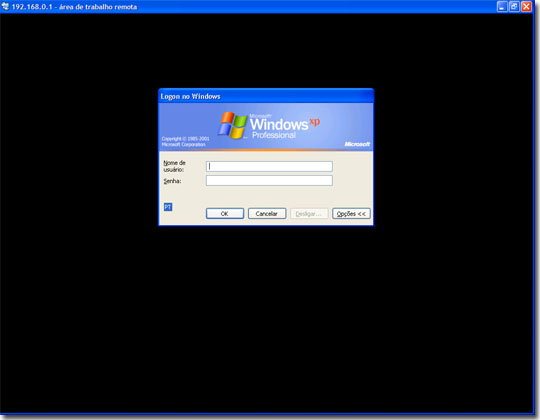Viewport: 540px width, 420px height.
Task: Collapse the logon options with Opções <<
Action: click(x=351, y=213)
